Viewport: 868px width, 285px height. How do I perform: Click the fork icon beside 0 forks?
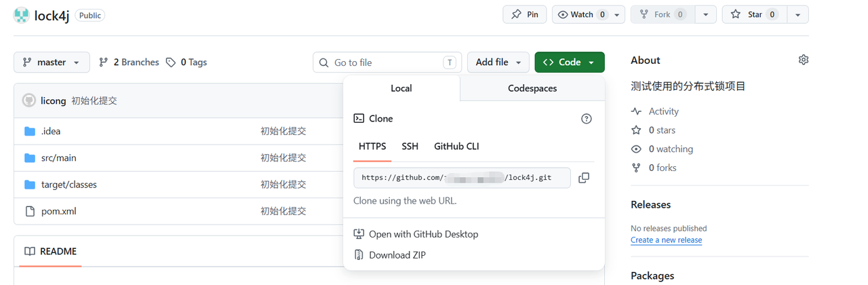click(636, 168)
